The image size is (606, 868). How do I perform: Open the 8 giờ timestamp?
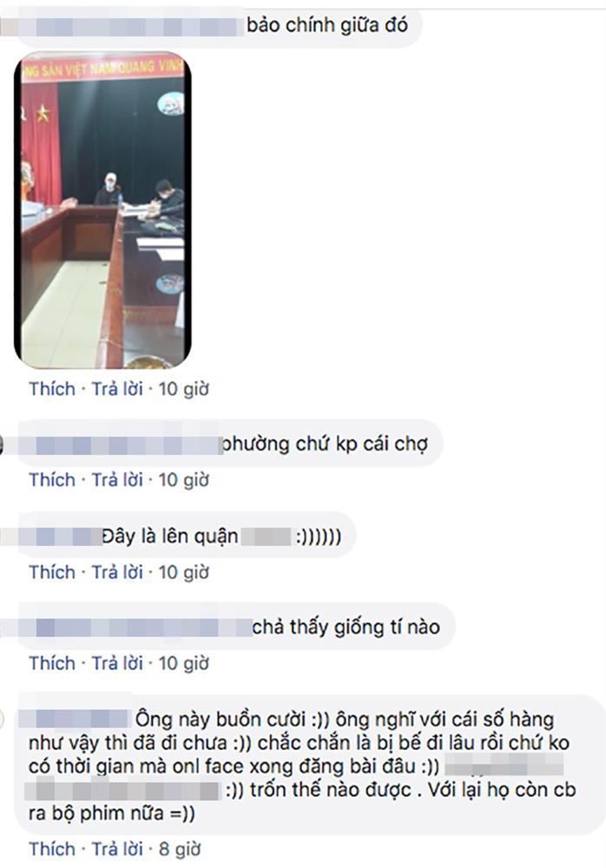tap(180, 849)
